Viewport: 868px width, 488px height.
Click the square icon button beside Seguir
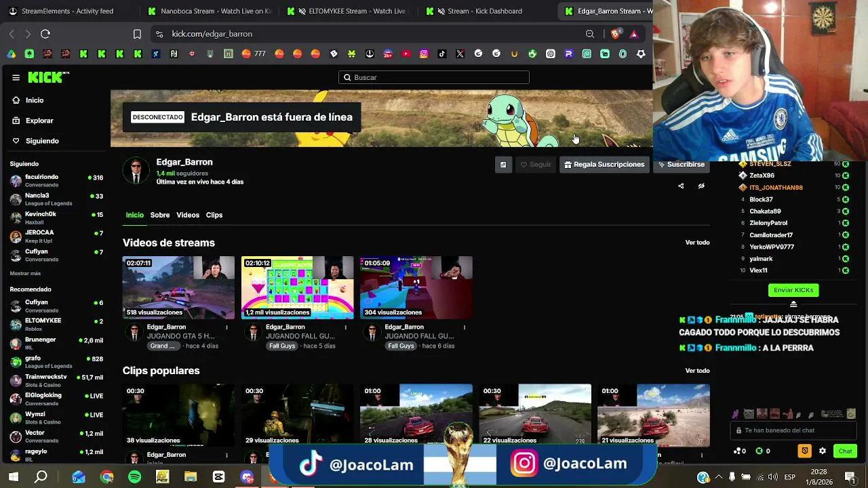coord(503,165)
